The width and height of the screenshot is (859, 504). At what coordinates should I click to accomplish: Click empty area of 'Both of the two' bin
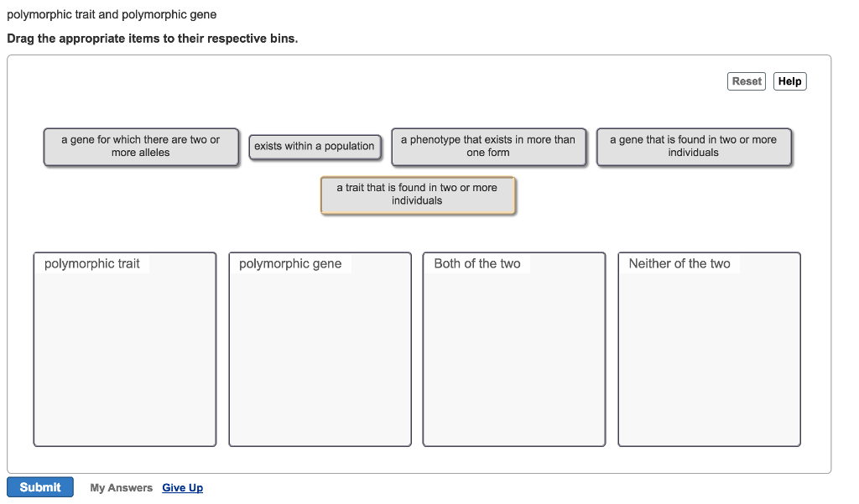pos(513,361)
